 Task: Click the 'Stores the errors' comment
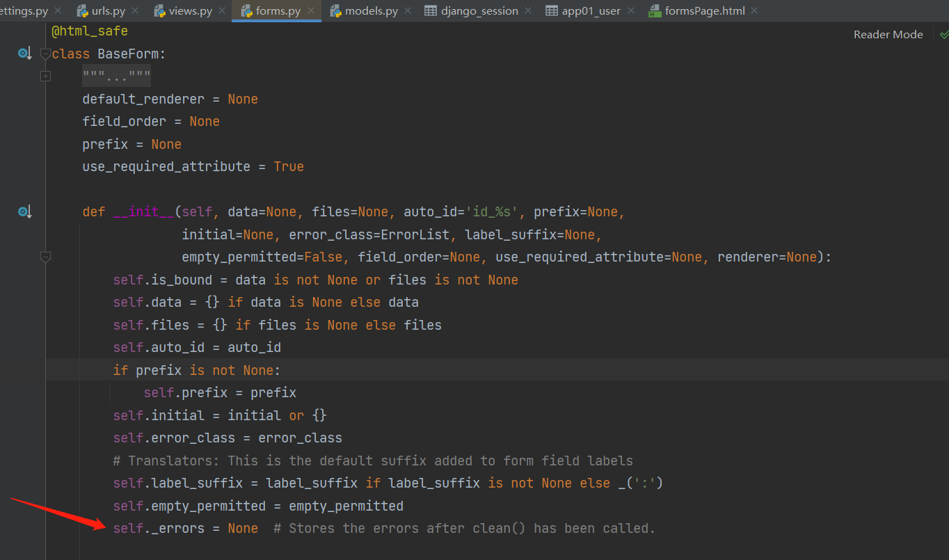pyautogui.click(x=464, y=528)
